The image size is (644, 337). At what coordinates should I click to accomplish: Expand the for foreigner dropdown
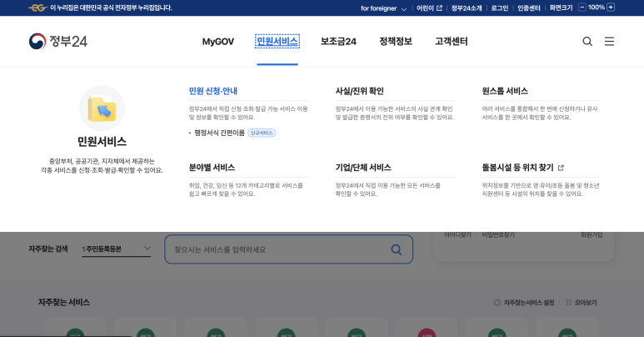pyautogui.click(x=383, y=8)
